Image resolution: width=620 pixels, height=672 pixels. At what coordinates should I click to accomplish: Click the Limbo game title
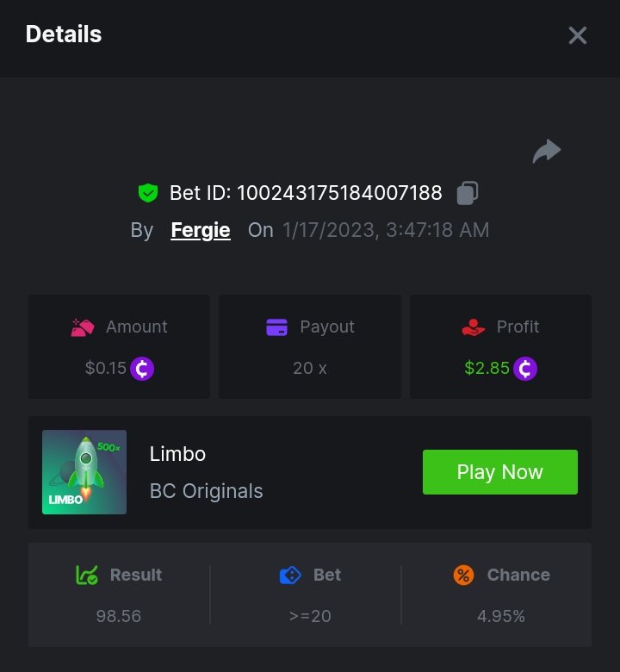point(177,453)
